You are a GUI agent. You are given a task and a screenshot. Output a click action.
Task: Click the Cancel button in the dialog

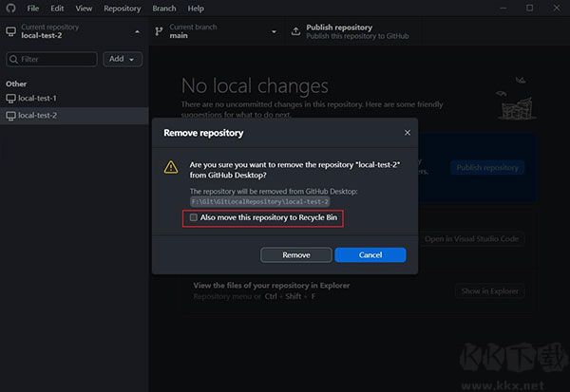[370, 254]
